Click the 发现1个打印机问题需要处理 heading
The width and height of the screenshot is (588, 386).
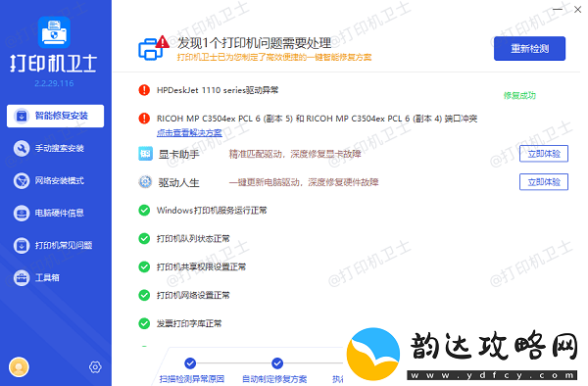coord(254,43)
